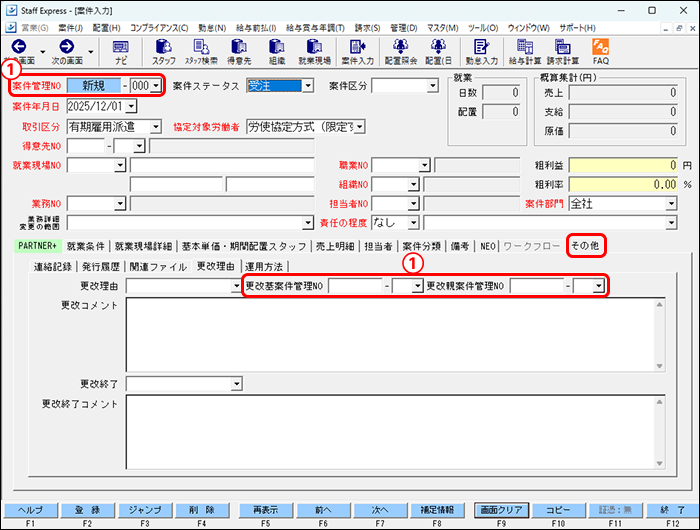Click the 補足情報 F8 button
This screenshot has height=530, width=700.
pyautogui.click(x=437, y=510)
